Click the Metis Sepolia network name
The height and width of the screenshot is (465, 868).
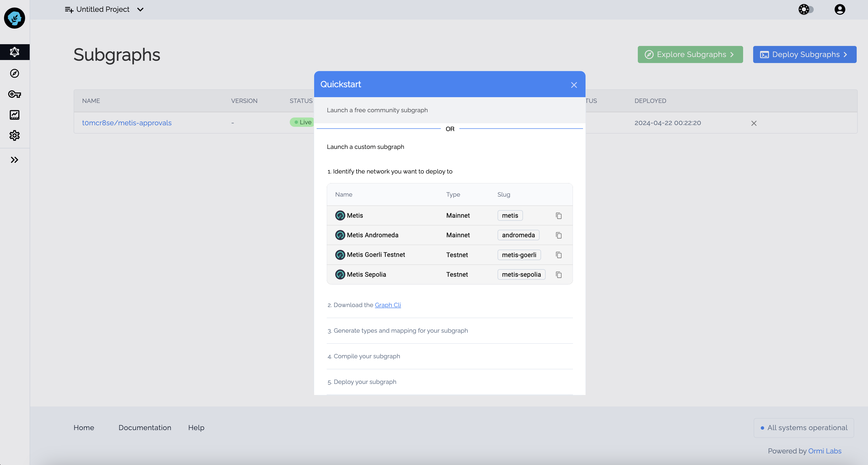366,274
